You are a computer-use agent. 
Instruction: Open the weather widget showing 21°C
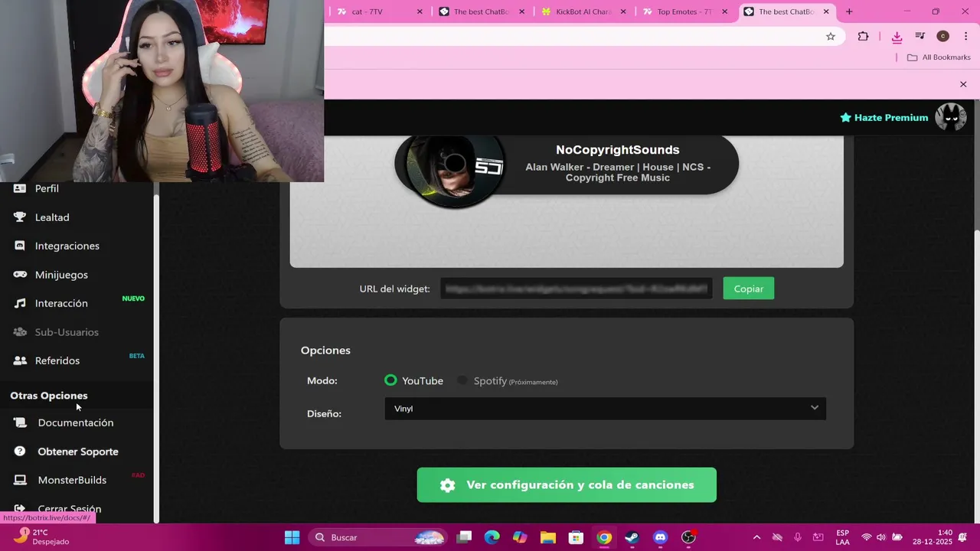click(x=42, y=537)
